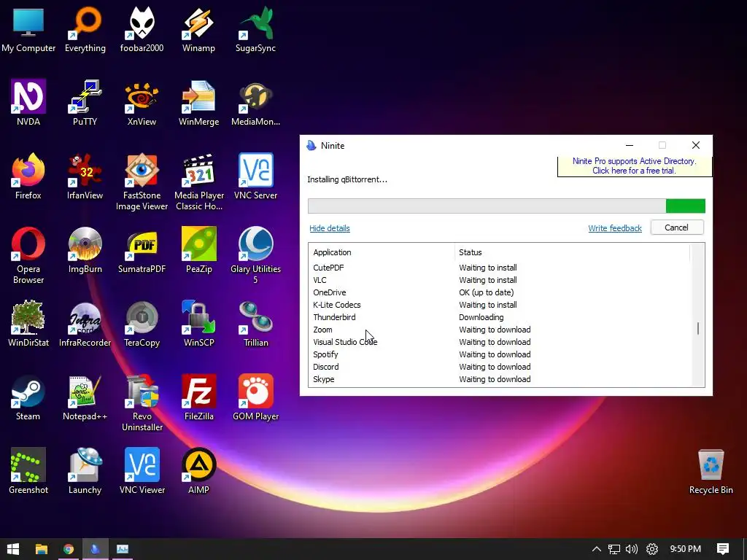Select the Discord row
This screenshot has width=747, height=560.
click(499, 367)
